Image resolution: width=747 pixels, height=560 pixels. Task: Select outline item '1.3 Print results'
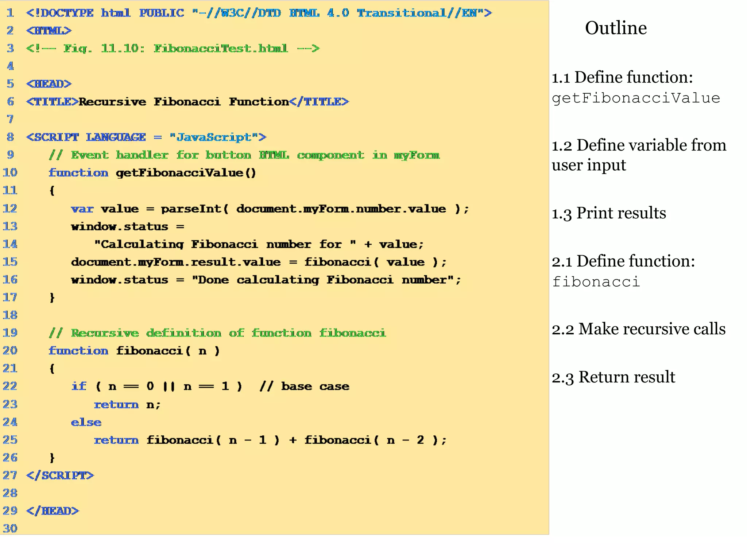pos(609,213)
